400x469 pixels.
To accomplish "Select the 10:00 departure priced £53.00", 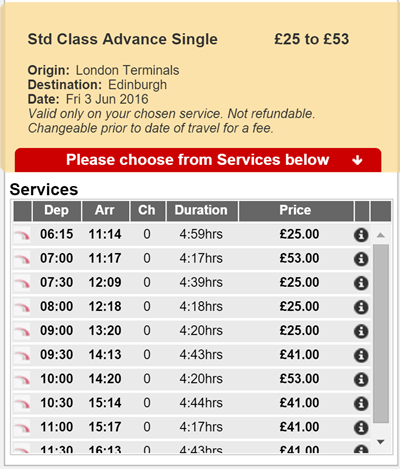I will [x=192, y=379].
